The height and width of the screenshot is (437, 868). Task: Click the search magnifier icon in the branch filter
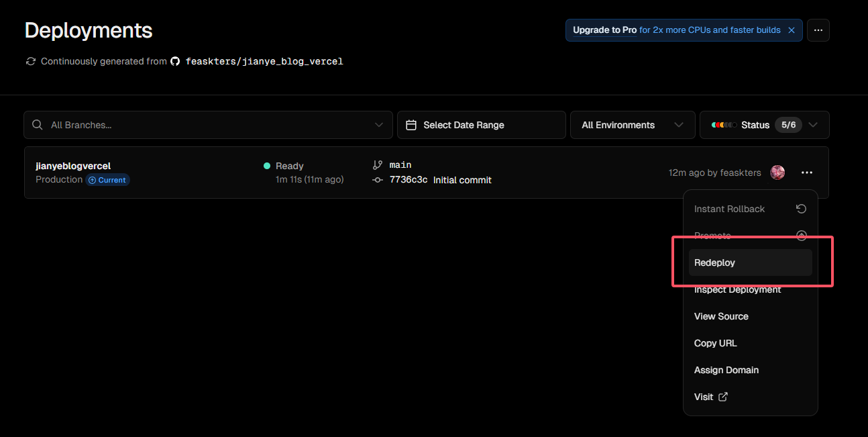coord(38,125)
